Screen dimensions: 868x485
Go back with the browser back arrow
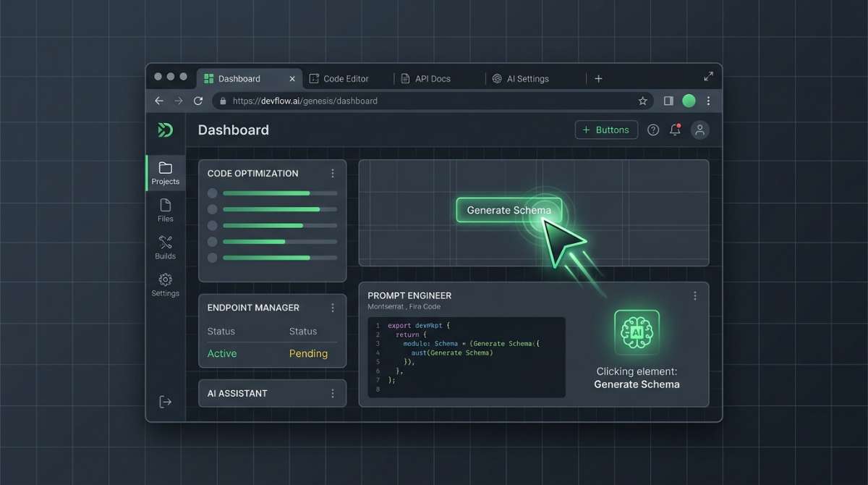pyautogui.click(x=159, y=101)
